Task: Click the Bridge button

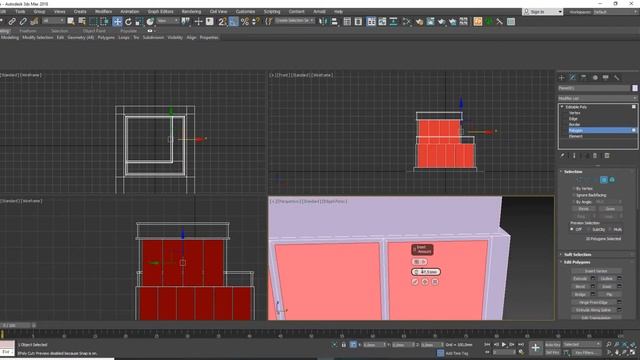Action: 580,294
